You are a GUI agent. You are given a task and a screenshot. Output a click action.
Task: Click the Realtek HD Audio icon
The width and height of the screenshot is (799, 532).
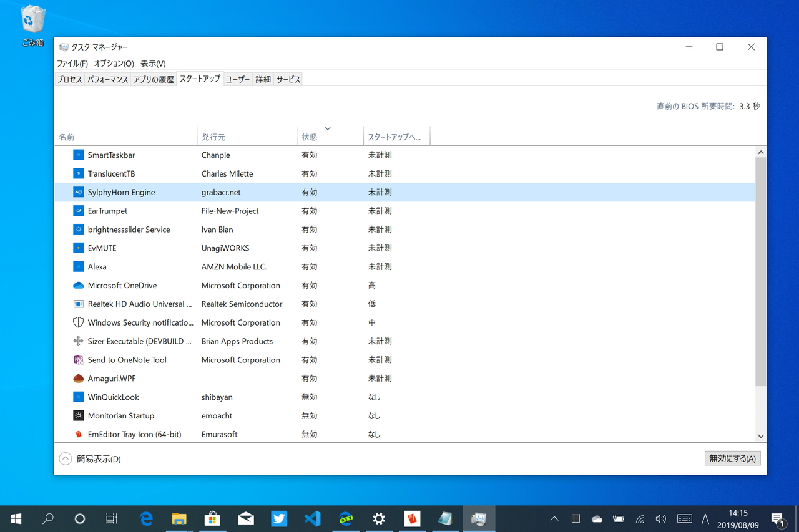pyautogui.click(x=78, y=304)
